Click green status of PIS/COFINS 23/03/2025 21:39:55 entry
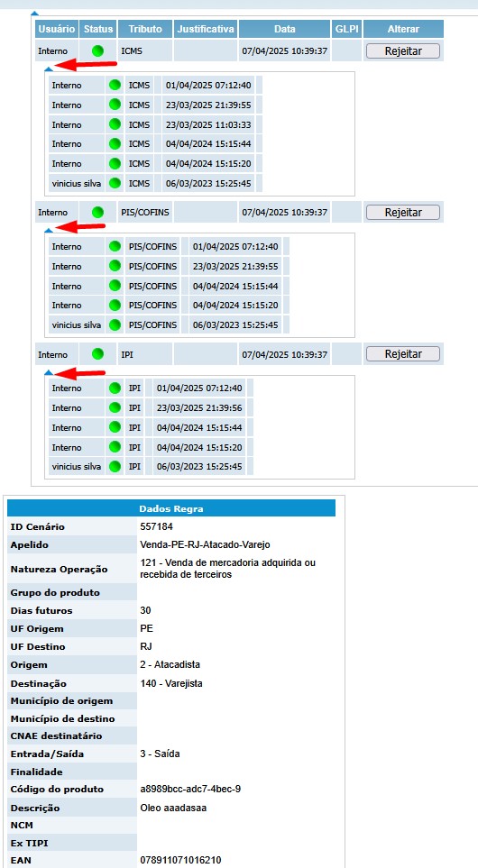Viewport: 478px width, 868px height. (x=115, y=266)
